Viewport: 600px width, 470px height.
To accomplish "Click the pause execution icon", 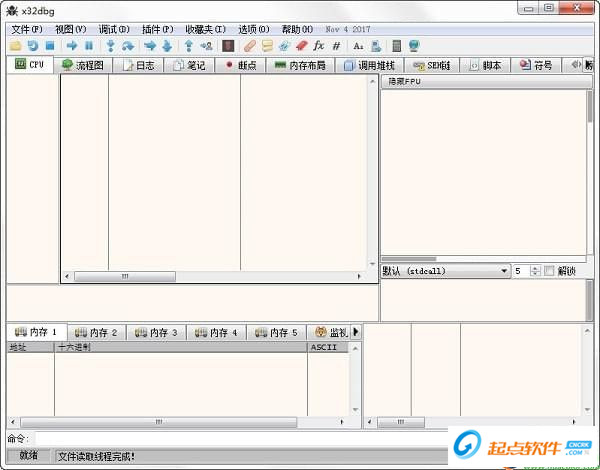I will coord(89,46).
